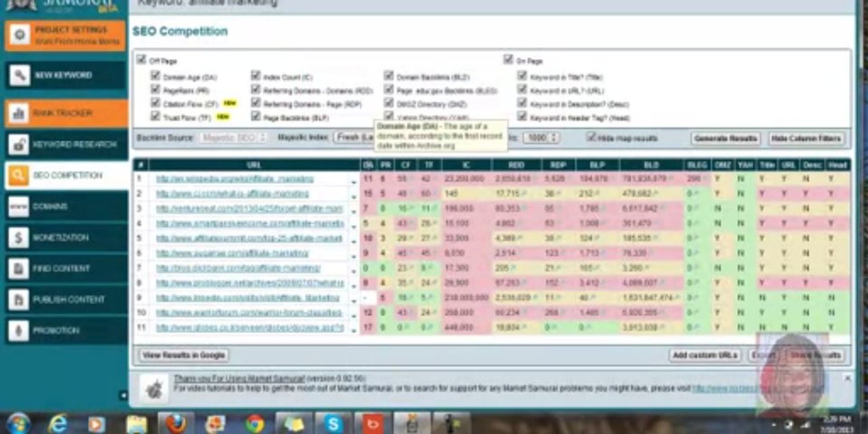The width and height of the screenshot is (868, 434).
Task: Open the Promotion module
Action: (x=66, y=330)
